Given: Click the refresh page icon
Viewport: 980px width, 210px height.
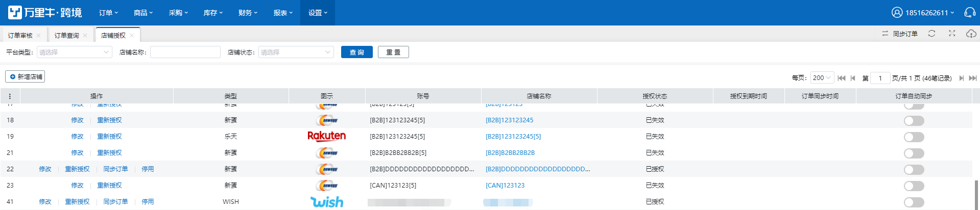Looking at the screenshot, I should [x=931, y=34].
